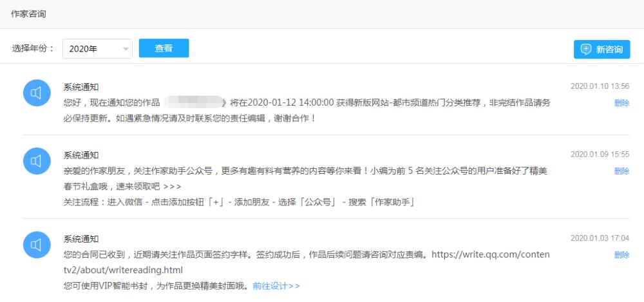Click the text 关注流程：进入微信 line
The width and height of the screenshot is (644, 302).
239,202
